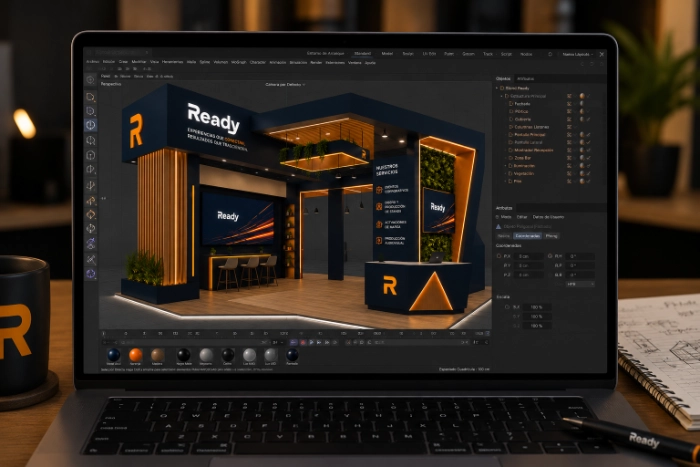
Task: Toggle visibility dots for Iluminación object
Action: 570,166
